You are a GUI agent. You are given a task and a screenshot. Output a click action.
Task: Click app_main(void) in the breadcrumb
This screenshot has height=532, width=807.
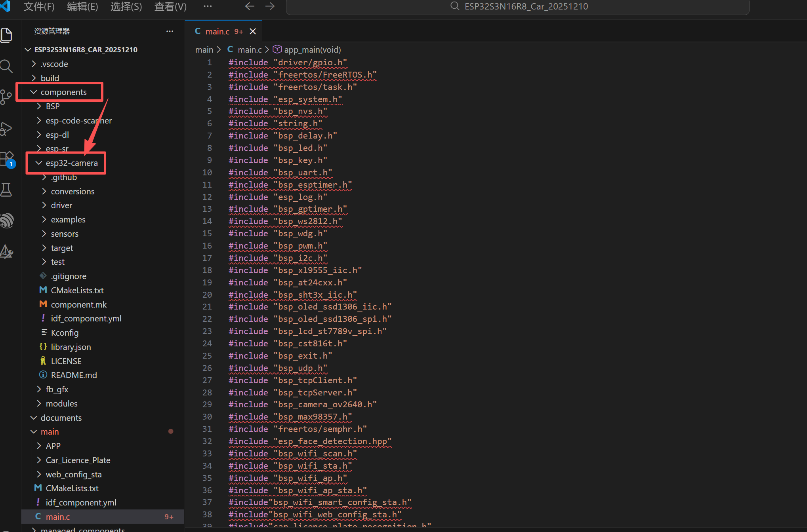point(312,50)
